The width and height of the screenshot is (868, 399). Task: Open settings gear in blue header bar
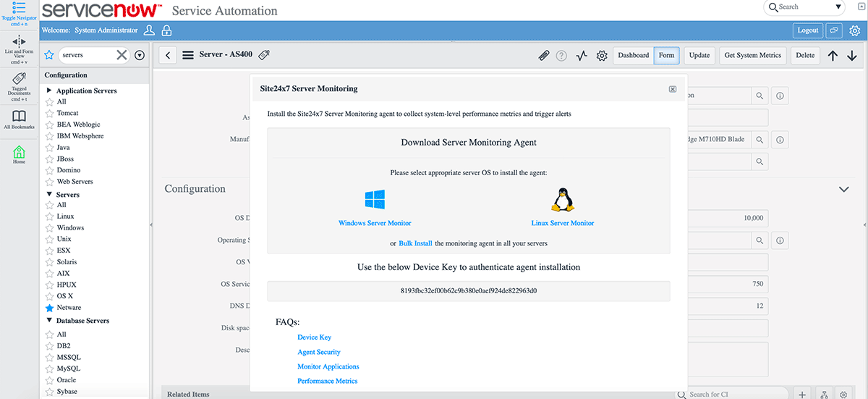point(854,30)
